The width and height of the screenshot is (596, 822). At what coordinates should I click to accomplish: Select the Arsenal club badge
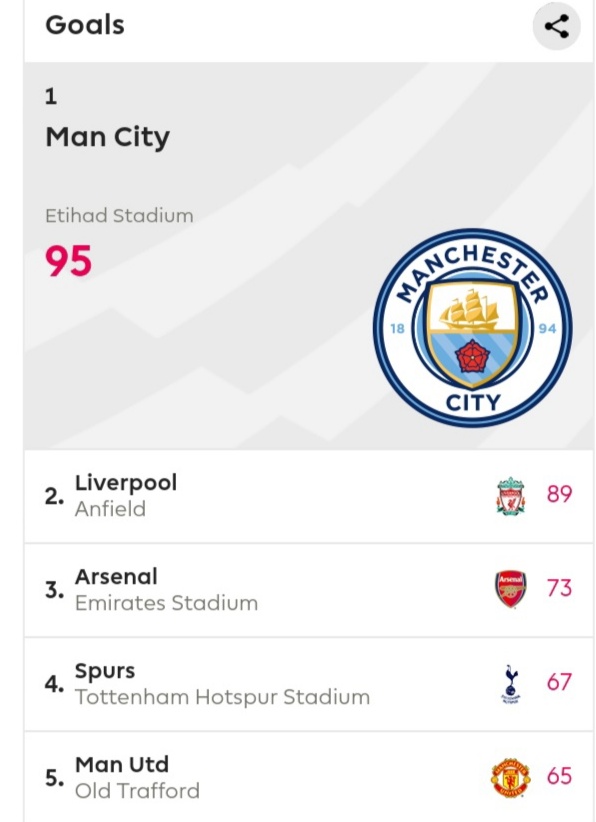point(511,589)
